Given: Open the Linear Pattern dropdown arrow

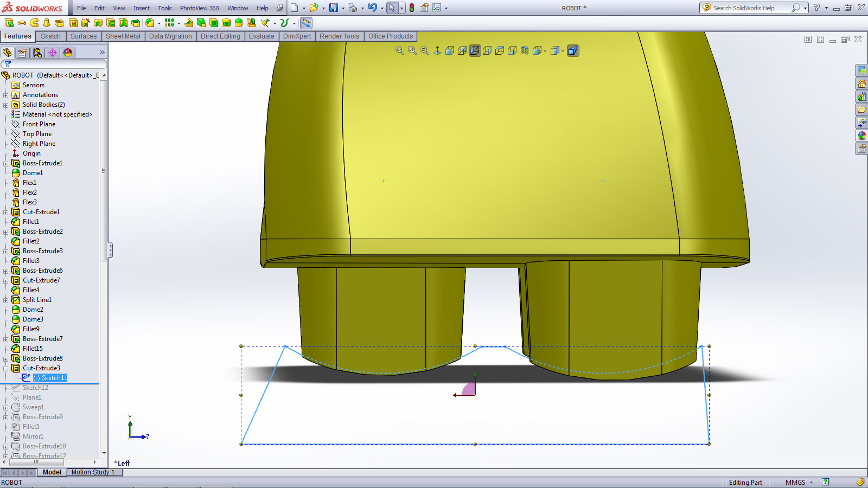Looking at the screenshot, I should point(178,23).
